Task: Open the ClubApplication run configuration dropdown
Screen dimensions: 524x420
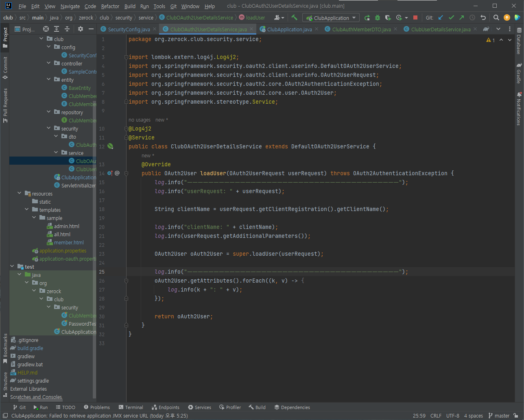Action: (331, 18)
